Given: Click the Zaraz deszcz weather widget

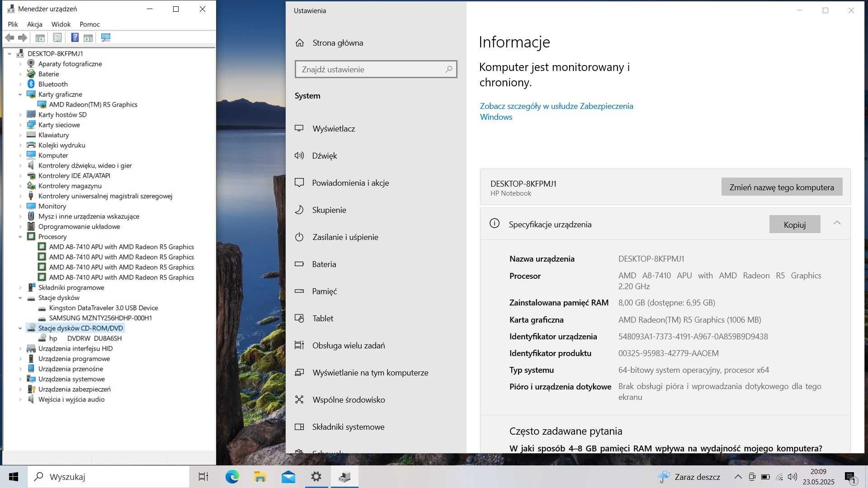Looking at the screenshot, I should pyautogui.click(x=689, y=477).
